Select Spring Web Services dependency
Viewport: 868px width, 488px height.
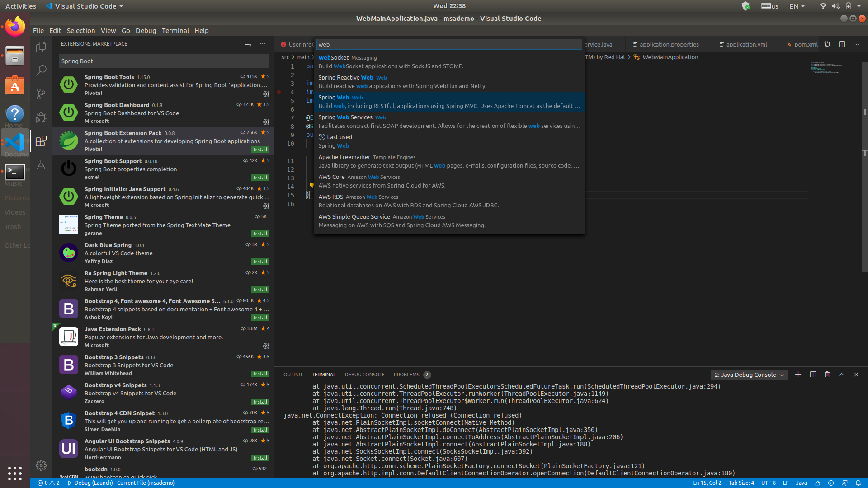point(449,122)
